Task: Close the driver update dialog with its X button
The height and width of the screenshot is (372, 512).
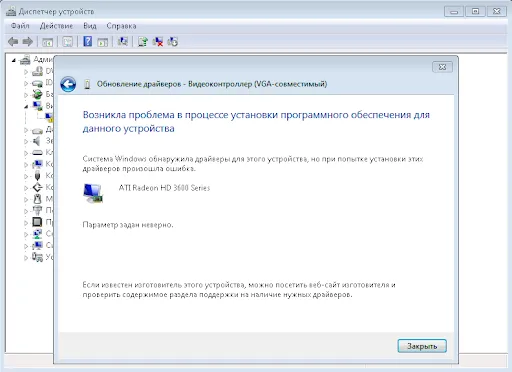Action: (442, 67)
